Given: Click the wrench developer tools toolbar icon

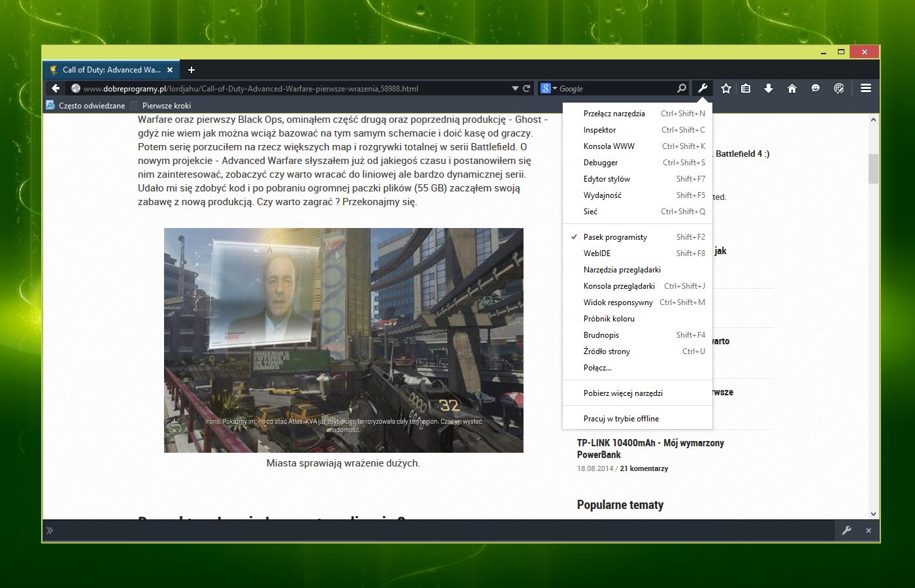Looking at the screenshot, I should 703,88.
